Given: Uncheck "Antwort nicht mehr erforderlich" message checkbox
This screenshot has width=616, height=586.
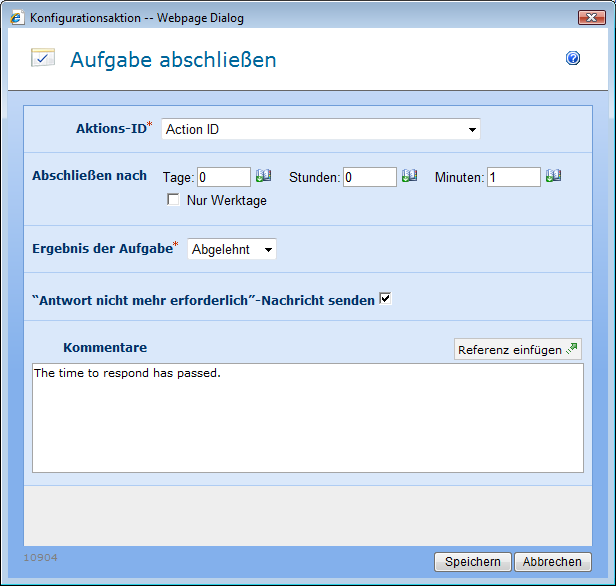Looking at the screenshot, I should click(385, 299).
